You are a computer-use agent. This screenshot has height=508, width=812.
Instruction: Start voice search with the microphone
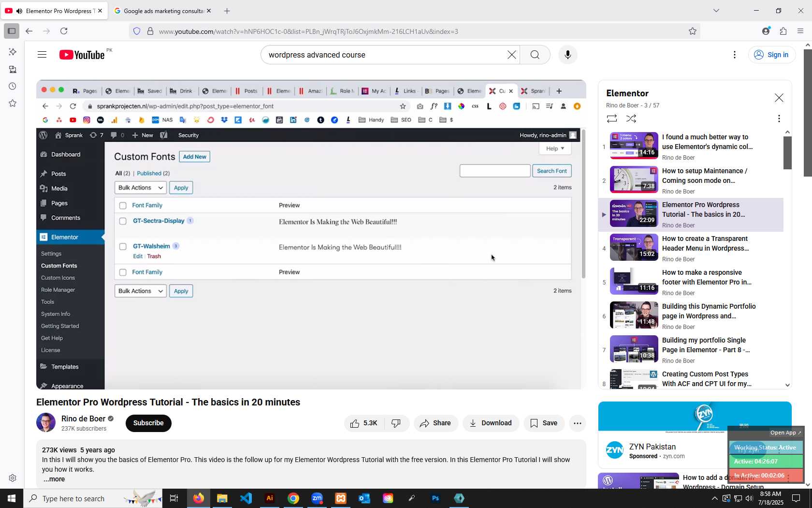click(568, 55)
